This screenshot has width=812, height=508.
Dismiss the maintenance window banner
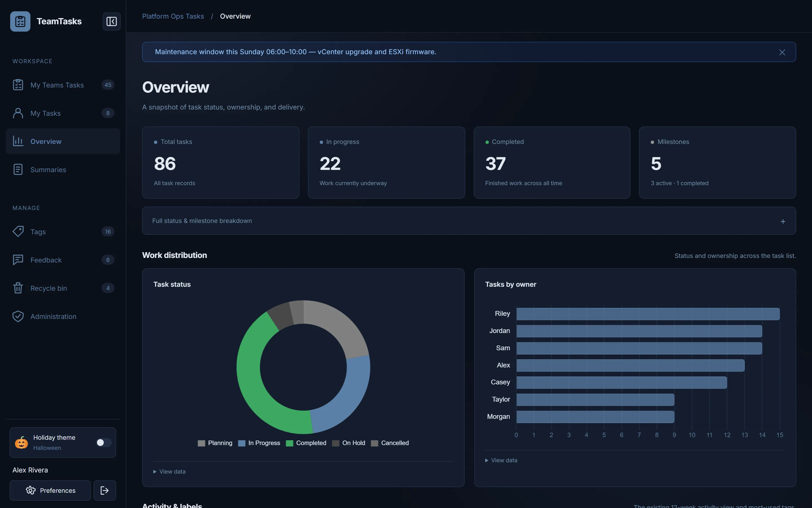[x=782, y=52]
